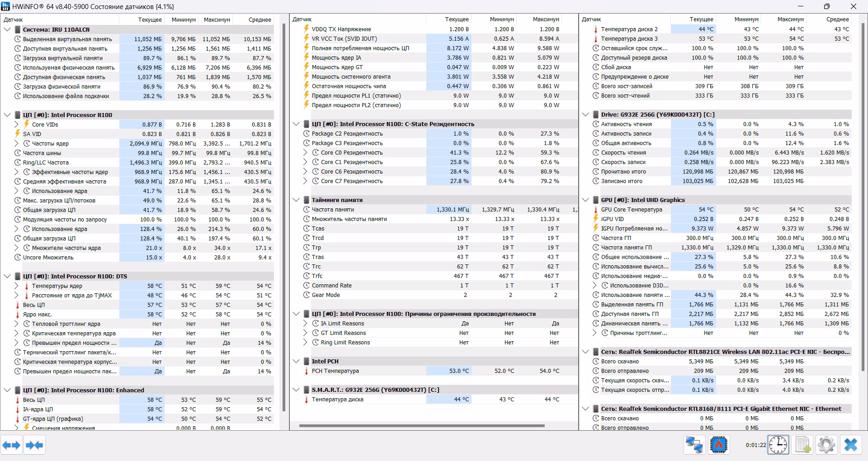The image size is (868, 461).
Task: Expand the Температуры ядер row
Action: pos(16,286)
